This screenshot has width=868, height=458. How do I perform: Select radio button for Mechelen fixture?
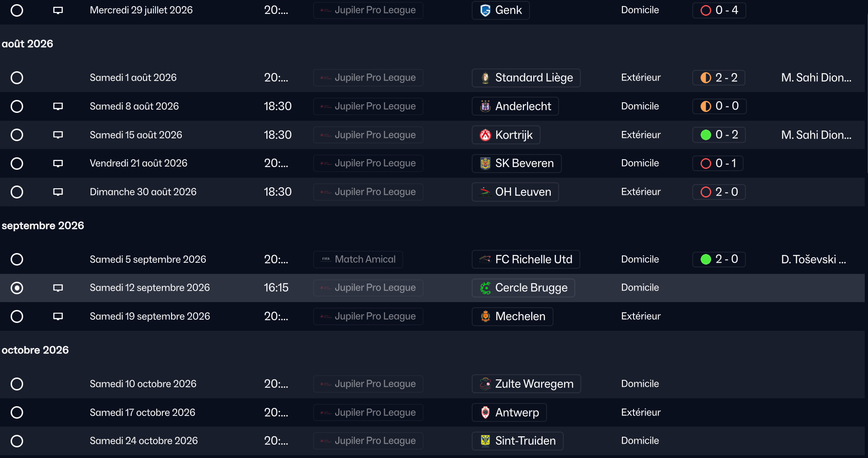click(17, 316)
